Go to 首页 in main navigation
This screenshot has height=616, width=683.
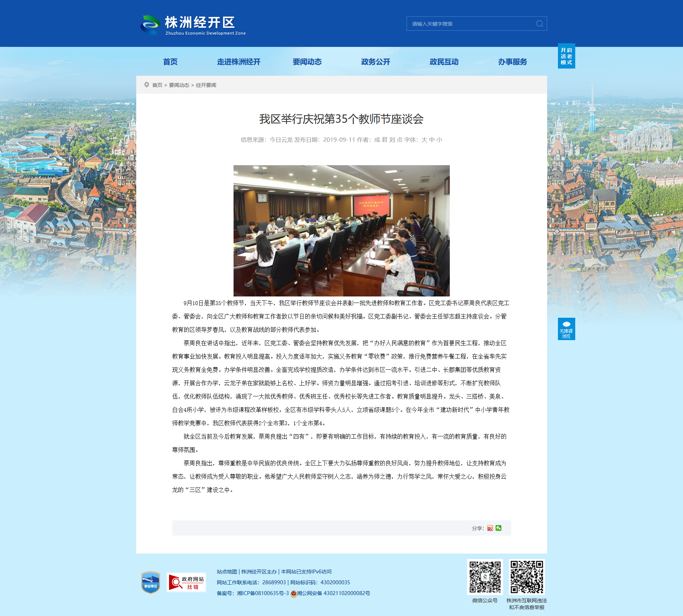(170, 62)
